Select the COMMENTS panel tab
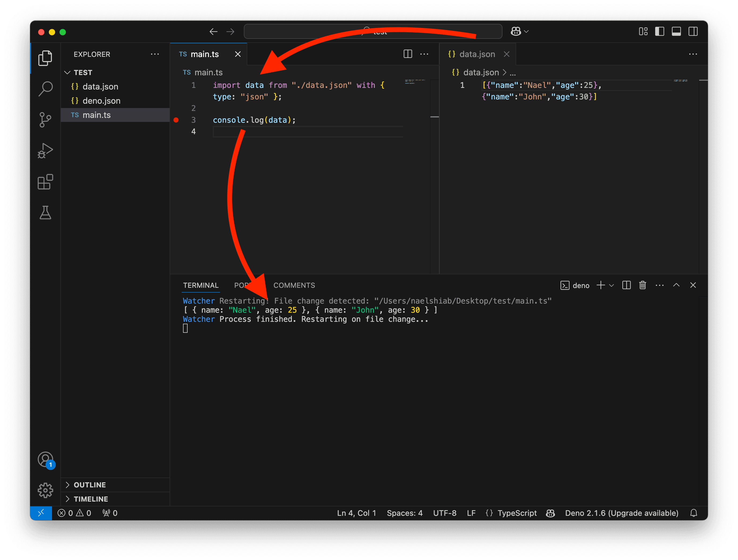The width and height of the screenshot is (738, 560). tap(294, 285)
